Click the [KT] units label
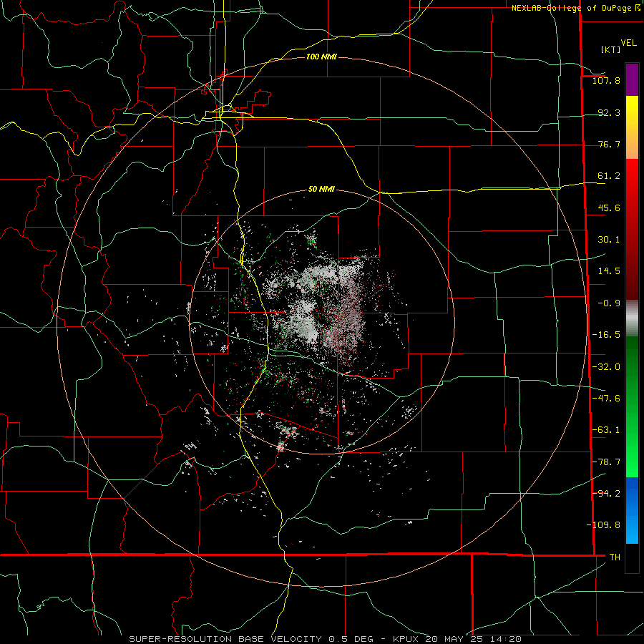 610,49
